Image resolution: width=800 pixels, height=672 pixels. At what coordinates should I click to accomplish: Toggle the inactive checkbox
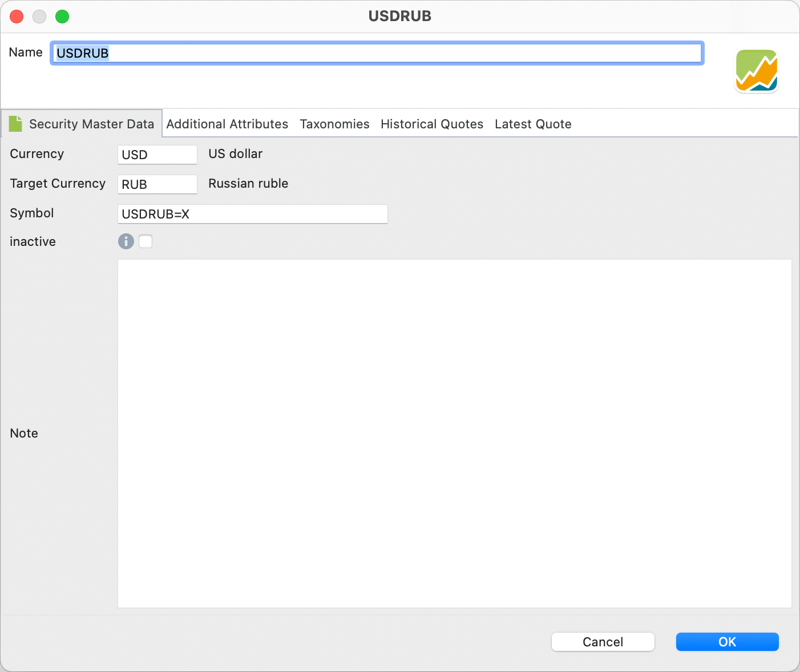click(146, 241)
